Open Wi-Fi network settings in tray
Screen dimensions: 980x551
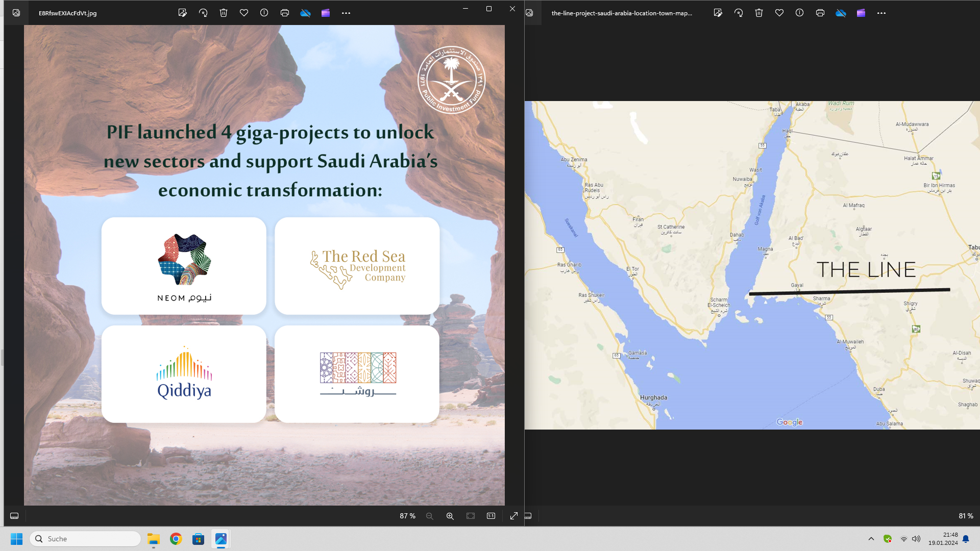click(x=904, y=539)
